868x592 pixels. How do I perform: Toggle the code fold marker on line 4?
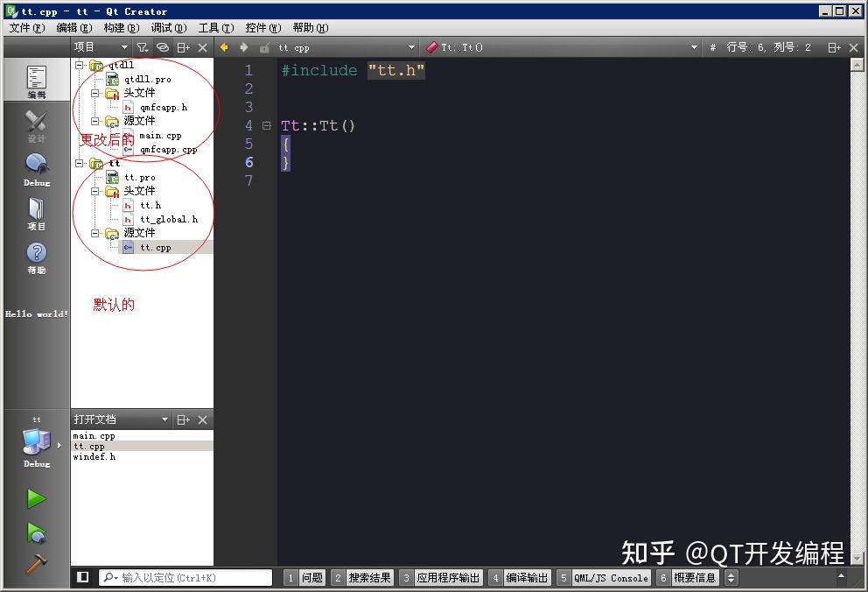point(267,125)
